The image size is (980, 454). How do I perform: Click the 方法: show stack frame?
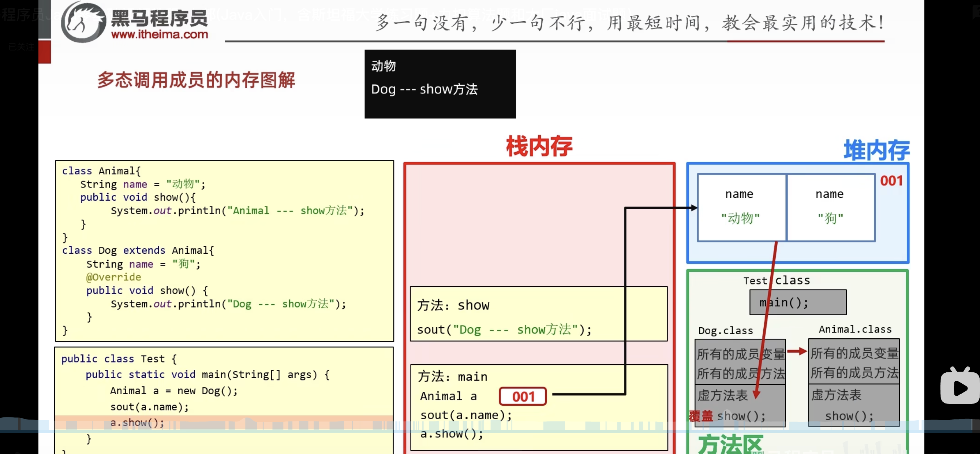point(538,314)
